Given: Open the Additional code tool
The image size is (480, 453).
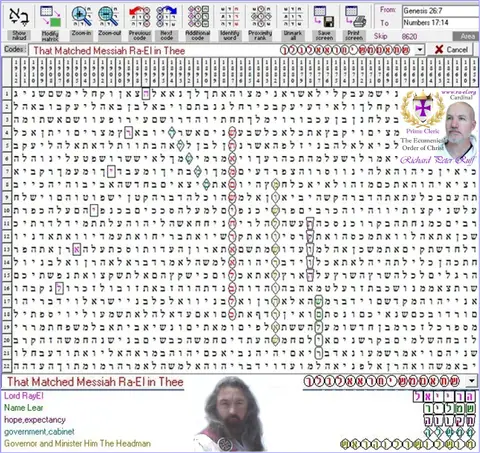Looking at the screenshot, I should pos(198,17).
